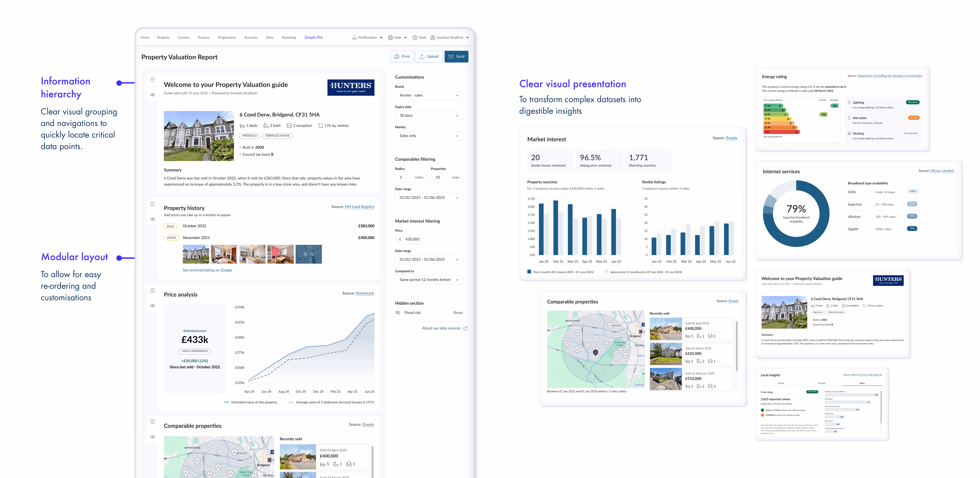Screen dimensions: 980x478
Task: Open the Ofcom source link in Internet services
Action: coord(935,171)
